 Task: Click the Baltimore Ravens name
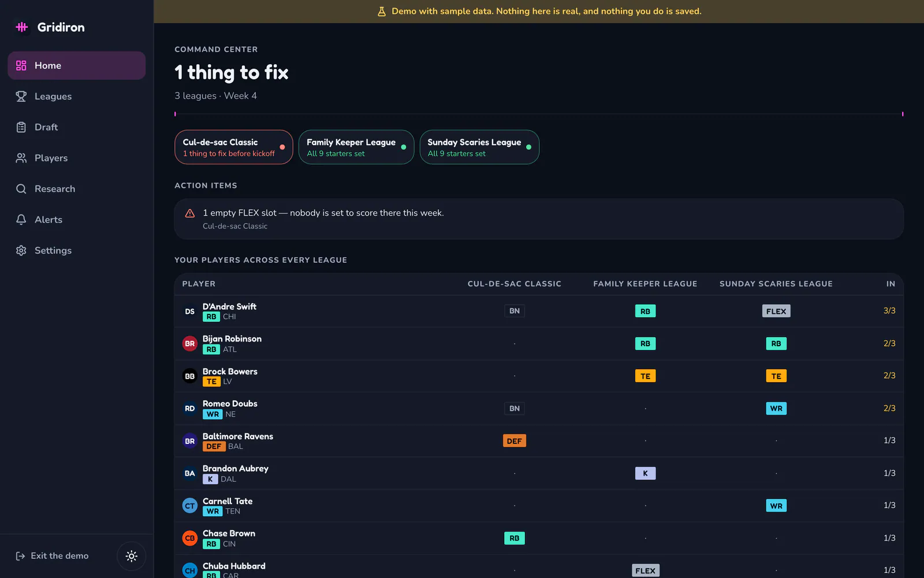pyautogui.click(x=238, y=436)
